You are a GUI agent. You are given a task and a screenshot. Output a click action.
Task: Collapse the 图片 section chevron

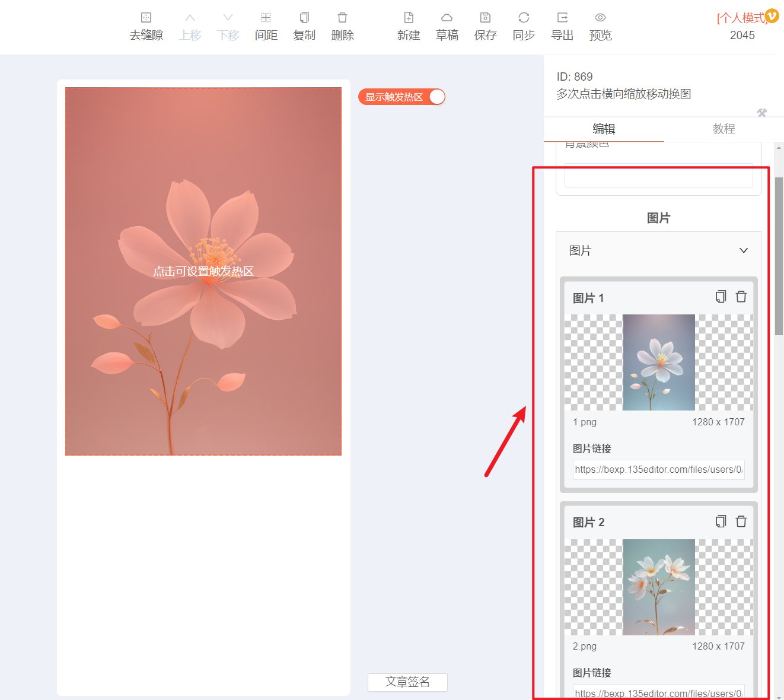tap(744, 250)
